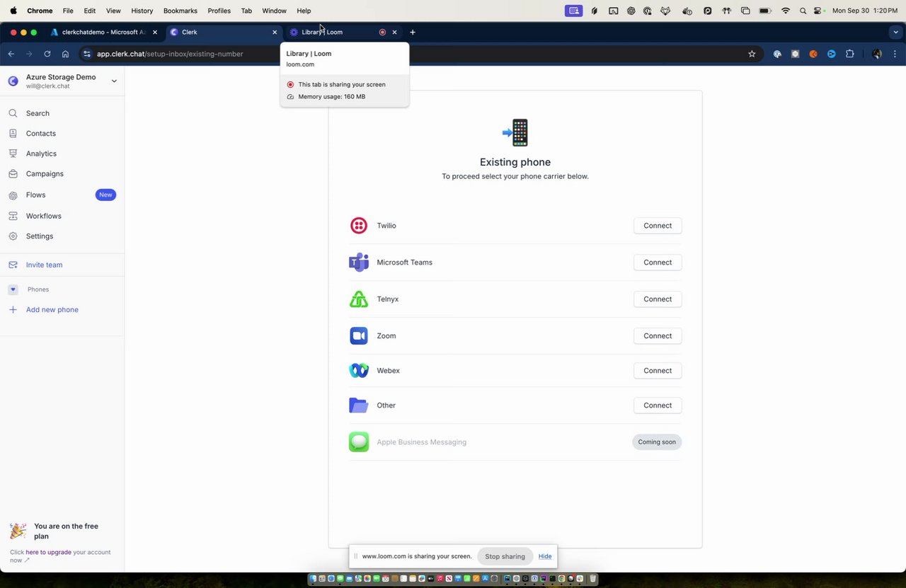Click the Twilio logo icon

tap(359, 226)
